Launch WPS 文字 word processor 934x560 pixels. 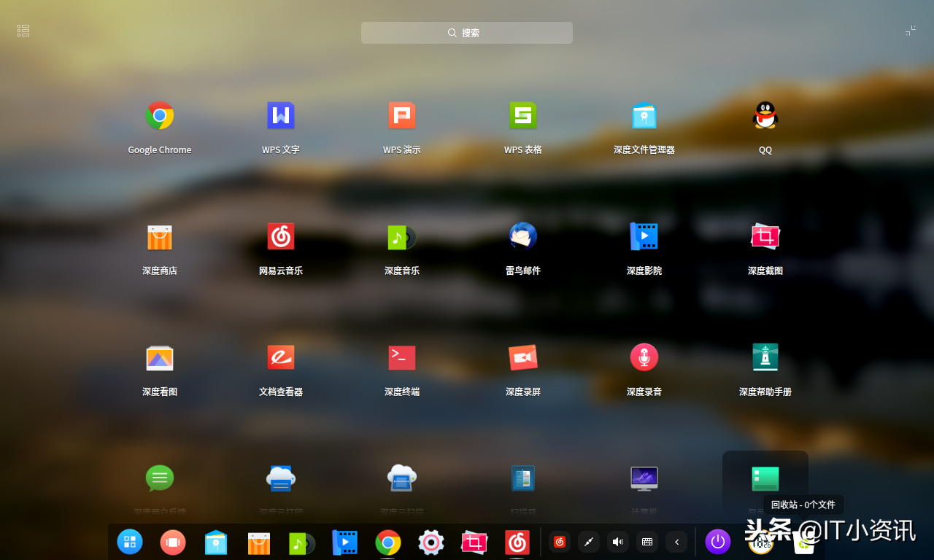281,116
